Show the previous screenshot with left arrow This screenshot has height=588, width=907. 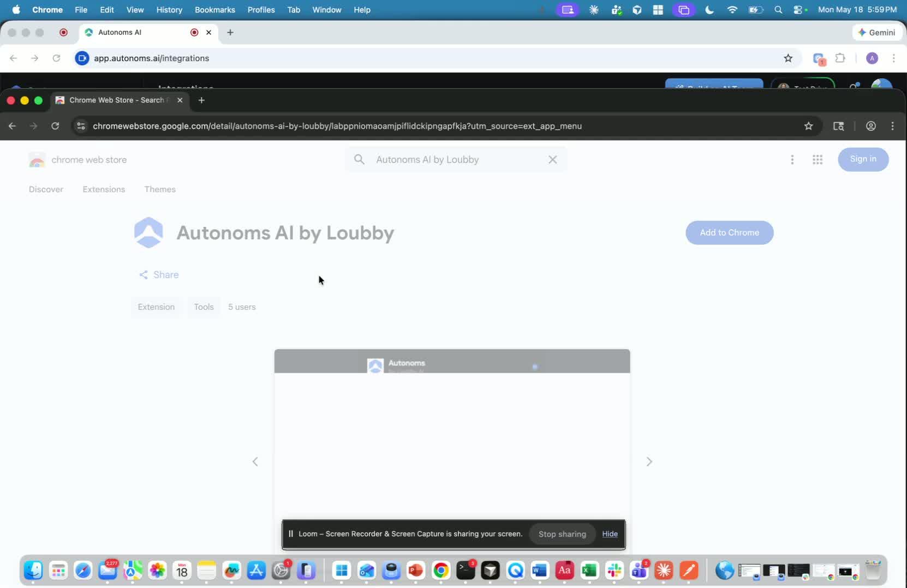click(255, 461)
